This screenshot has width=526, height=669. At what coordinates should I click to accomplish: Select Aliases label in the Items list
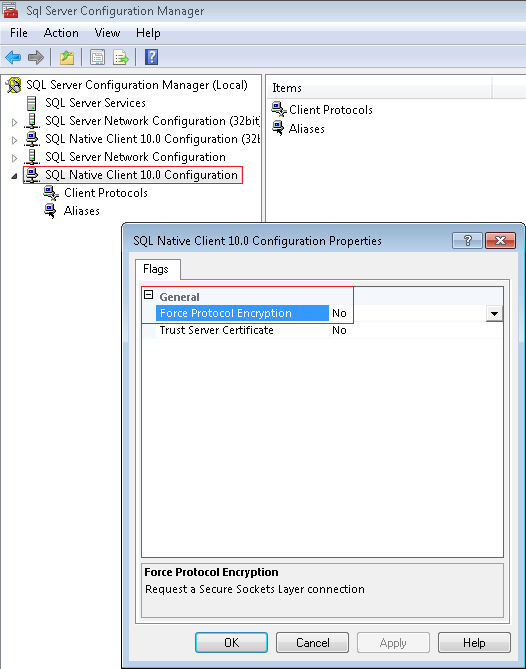[306, 128]
